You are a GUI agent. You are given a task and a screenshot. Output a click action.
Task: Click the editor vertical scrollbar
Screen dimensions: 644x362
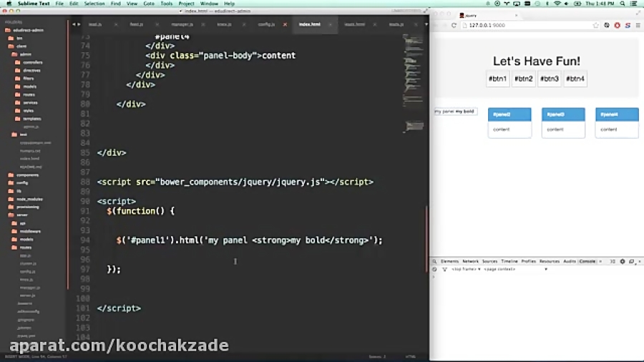pos(426,238)
